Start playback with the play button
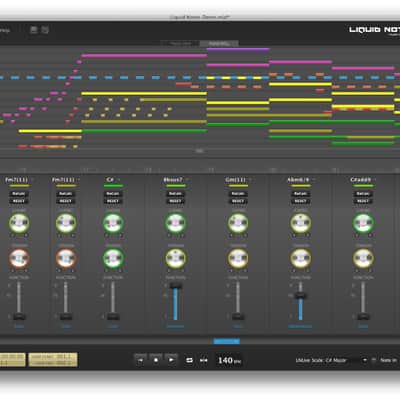Screen dimensions: 400x400 [171, 360]
